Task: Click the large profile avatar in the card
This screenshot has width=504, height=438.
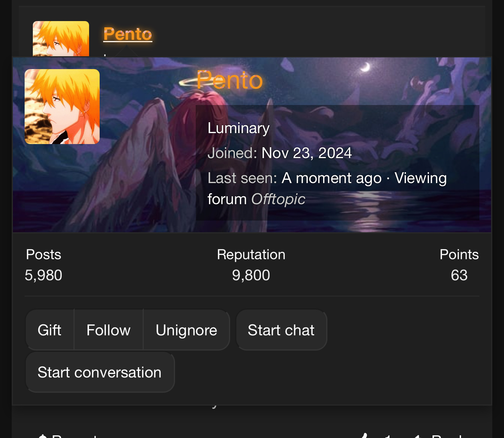Action: click(62, 107)
